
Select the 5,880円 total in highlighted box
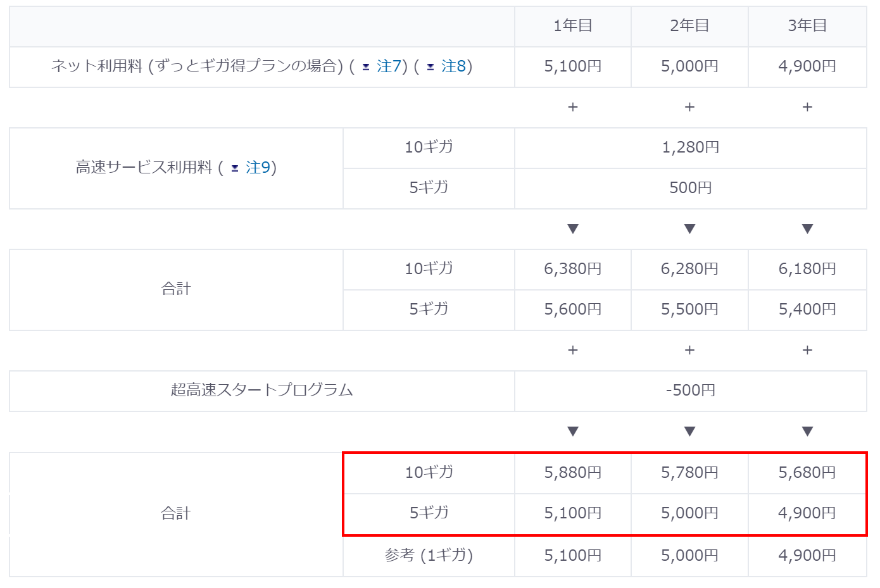572,473
